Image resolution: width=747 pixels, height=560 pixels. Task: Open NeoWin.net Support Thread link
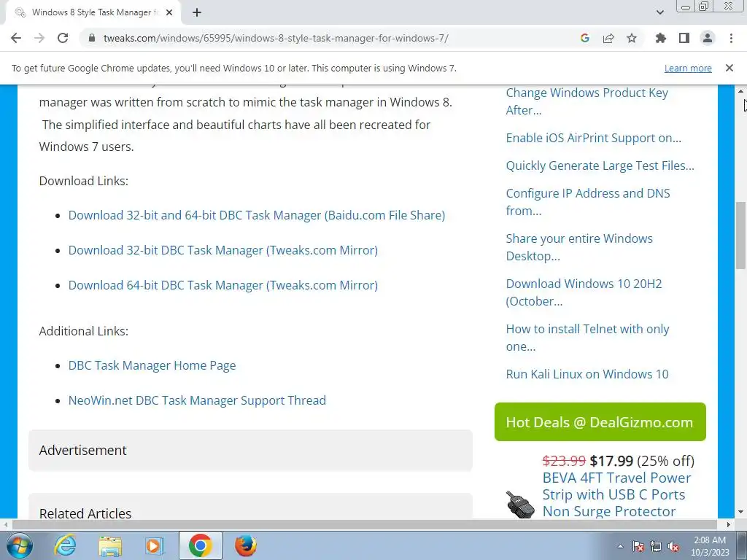[197, 400]
